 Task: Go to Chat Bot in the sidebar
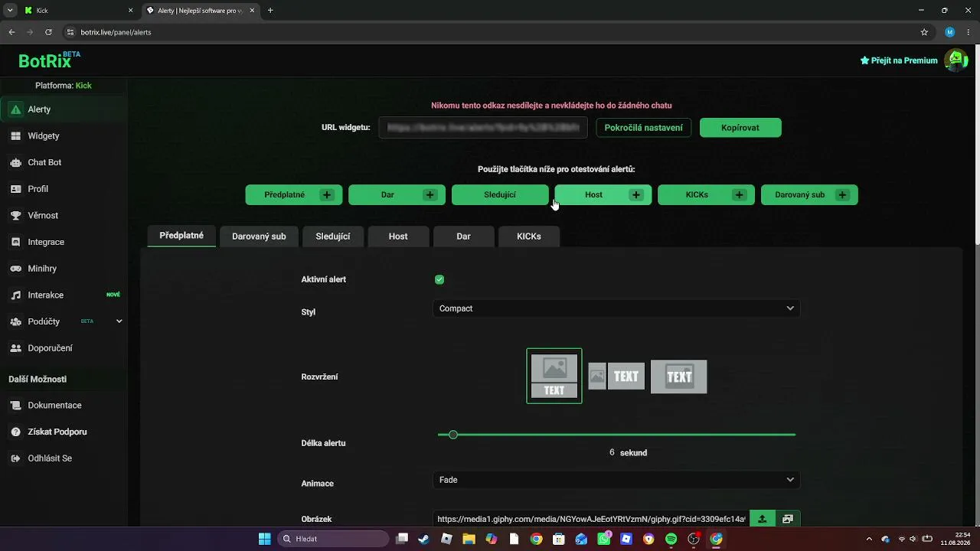[x=63, y=162]
